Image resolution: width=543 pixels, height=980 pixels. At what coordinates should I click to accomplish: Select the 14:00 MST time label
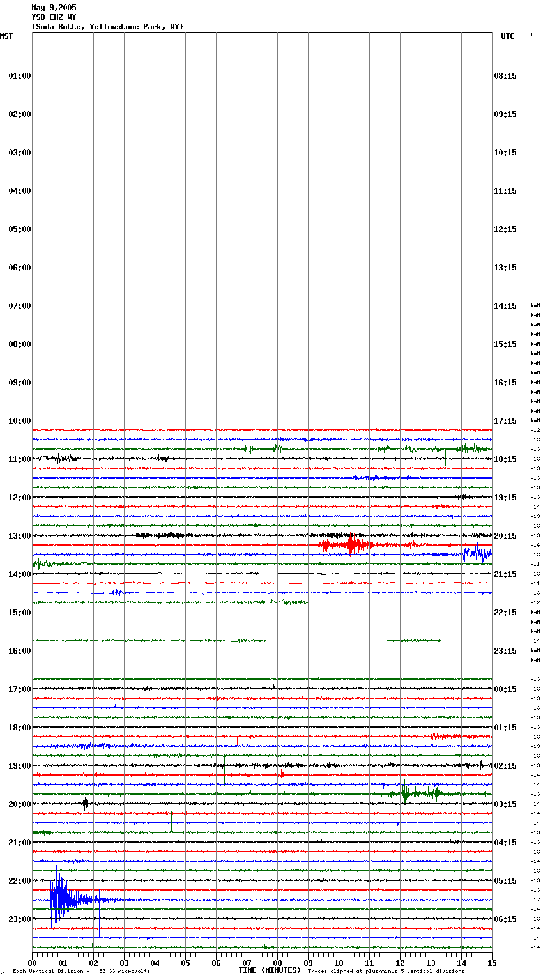click(20, 574)
